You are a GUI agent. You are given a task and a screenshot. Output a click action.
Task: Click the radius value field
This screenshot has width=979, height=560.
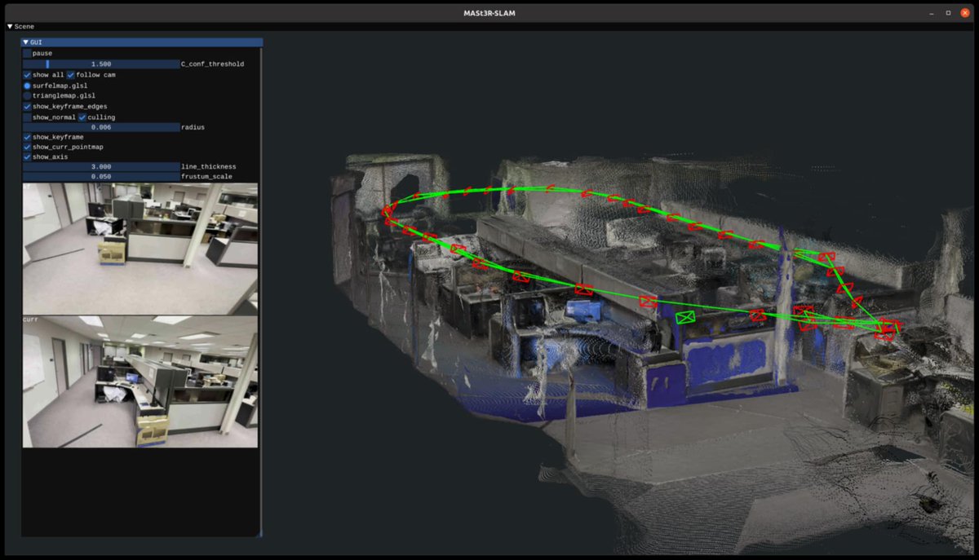(x=100, y=127)
